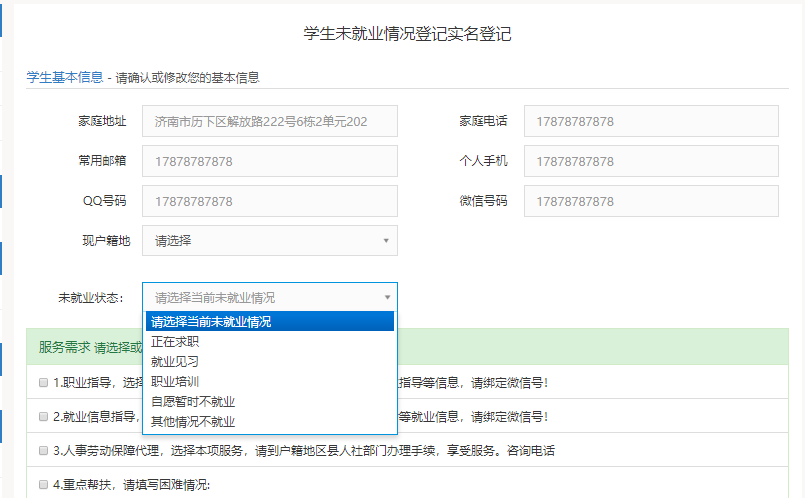Click into the 常用邮箱 field
Viewport: 805px width, 498px height.
[x=270, y=161]
